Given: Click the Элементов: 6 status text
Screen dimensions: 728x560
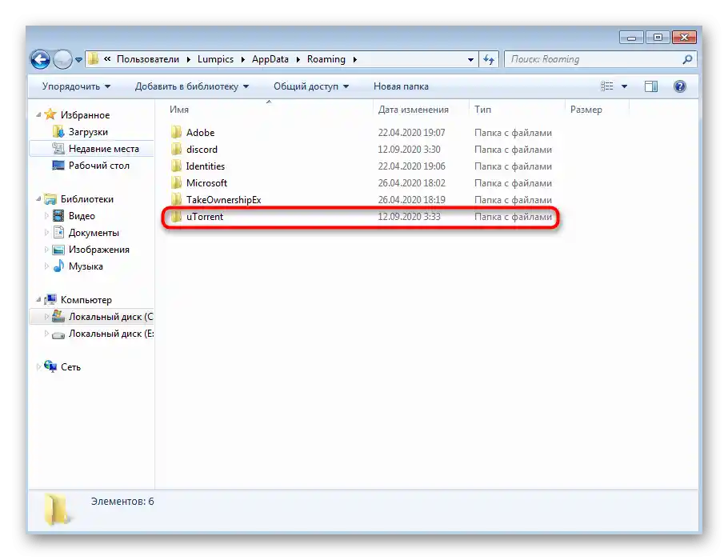Looking at the screenshot, I should pyautogui.click(x=122, y=502).
